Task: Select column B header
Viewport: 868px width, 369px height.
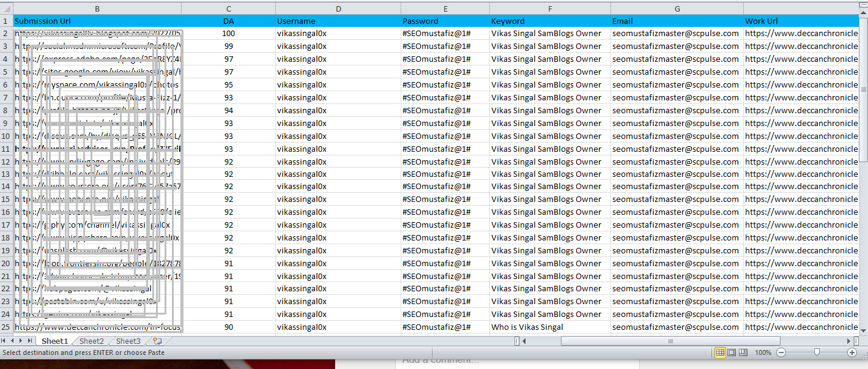Action: (x=97, y=8)
